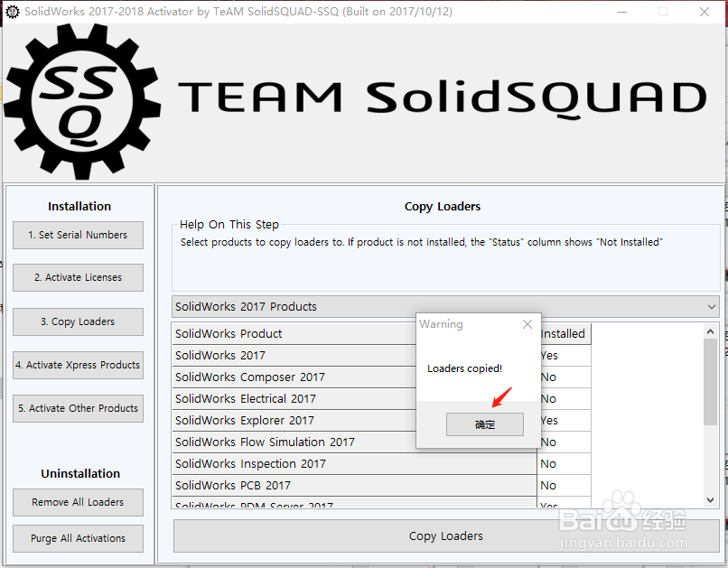Click the product list scroll up arrow
This screenshot has height=568, width=728.
tap(710, 331)
